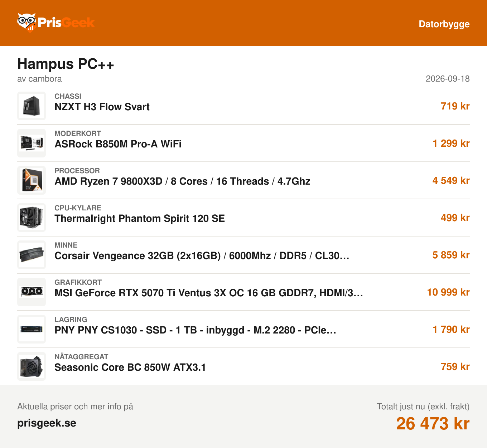The image size is (487, 448).
Task: Select the Corsair Vengeance 32GB product name
Action: [x=202, y=256]
